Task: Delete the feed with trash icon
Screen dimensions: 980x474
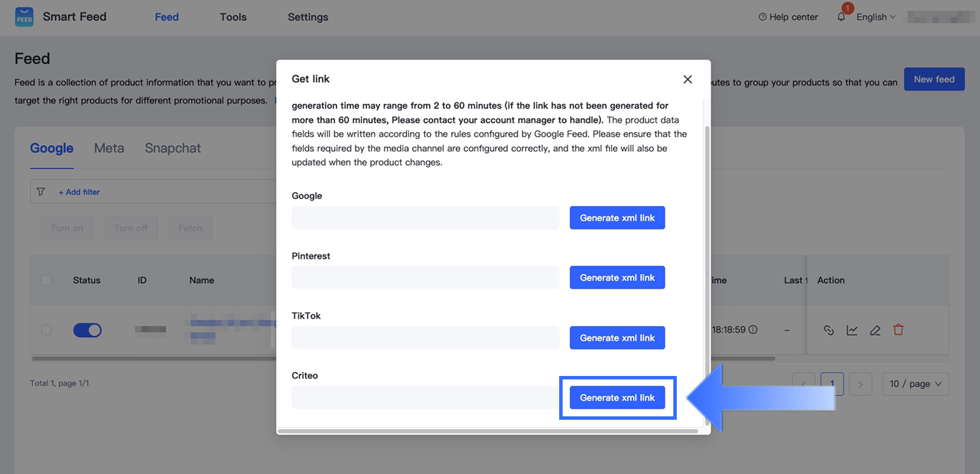Action: pyautogui.click(x=898, y=330)
